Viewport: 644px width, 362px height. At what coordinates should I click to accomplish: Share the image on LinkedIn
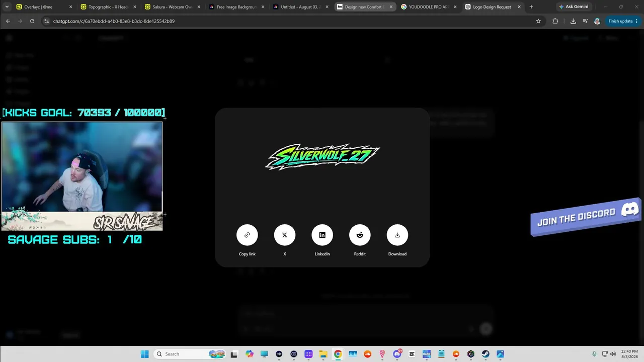(x=322, y=235)
